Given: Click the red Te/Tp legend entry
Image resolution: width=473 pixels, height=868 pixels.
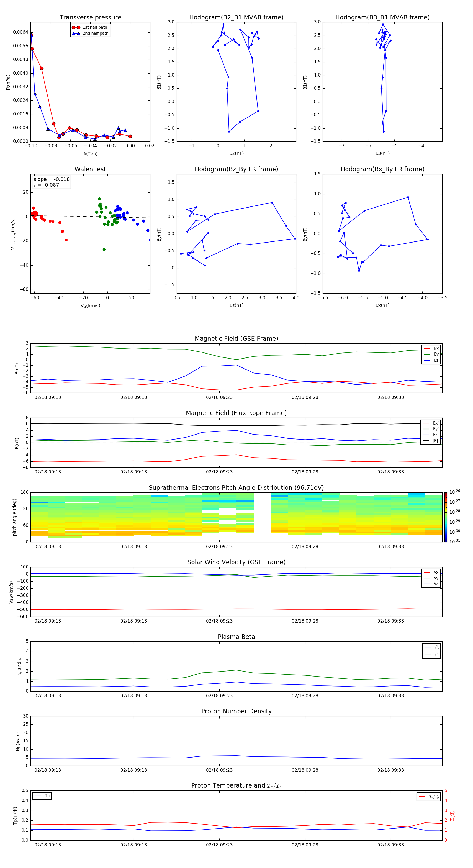Looking at the screenshot, I should point(428,796).
